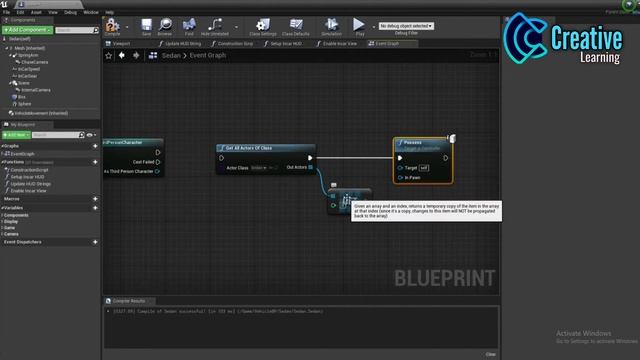640x360 pixels.
Task: Open the Compile options dropdown arrow
Action: (x=127, y=27)
